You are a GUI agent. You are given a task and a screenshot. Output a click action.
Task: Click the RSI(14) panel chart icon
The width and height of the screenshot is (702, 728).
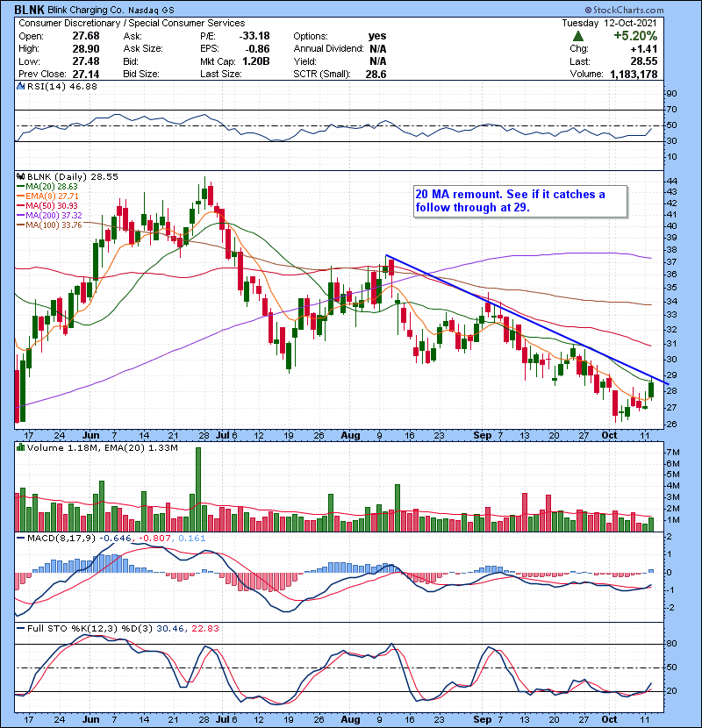click(20, 86)
